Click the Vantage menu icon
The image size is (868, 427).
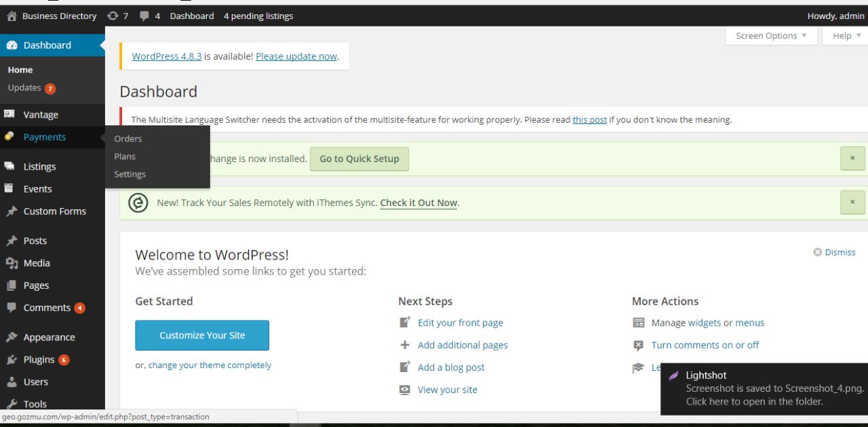pos(9,115)
